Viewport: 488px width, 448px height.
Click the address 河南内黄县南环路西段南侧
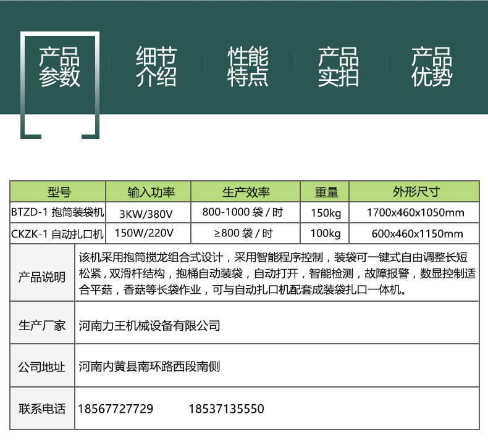(x=150, y=367)
